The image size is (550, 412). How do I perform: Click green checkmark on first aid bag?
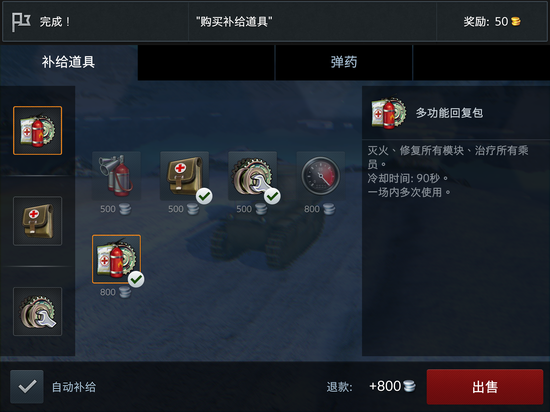(204, 196)
